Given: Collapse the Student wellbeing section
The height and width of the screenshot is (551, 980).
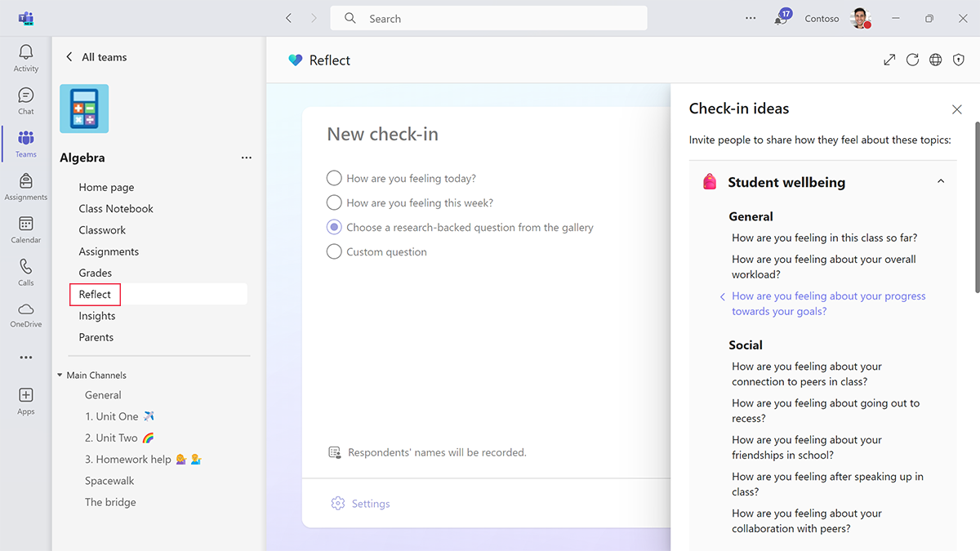Looking at the screenshot, I should click(940, 180).
